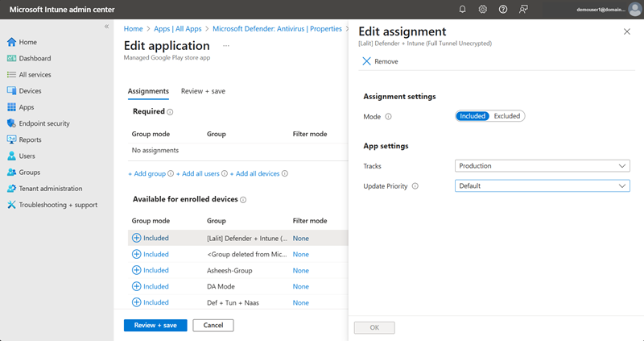Click Filter mode header under Available

310,221
